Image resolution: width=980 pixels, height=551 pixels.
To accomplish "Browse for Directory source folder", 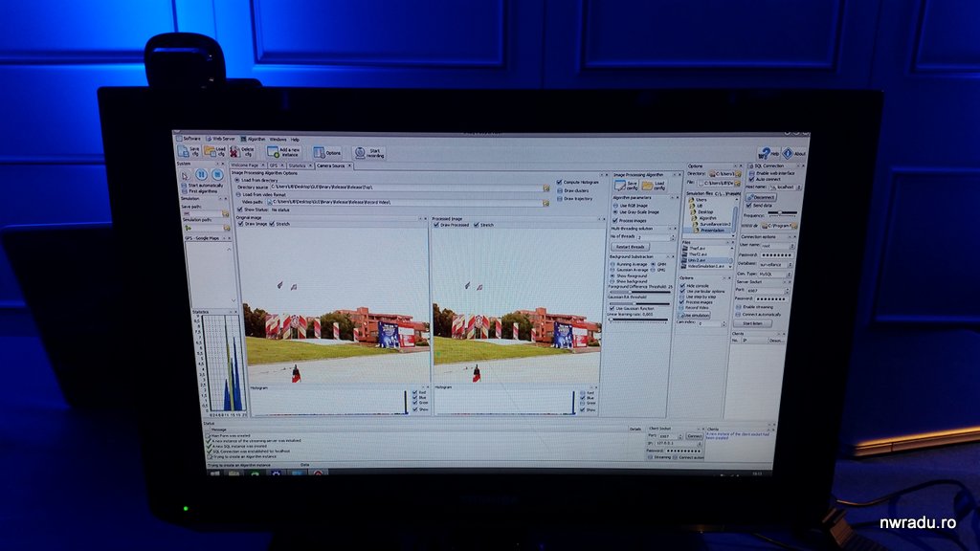I will coord(546,188).
